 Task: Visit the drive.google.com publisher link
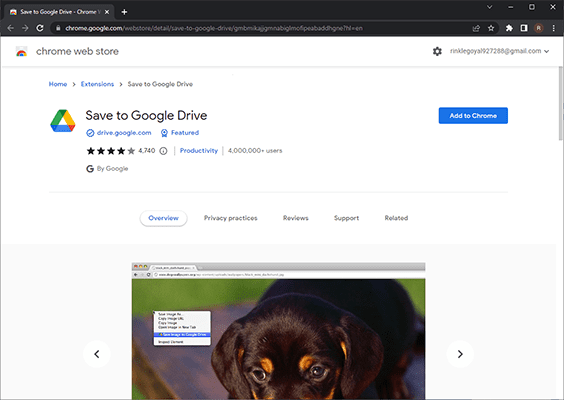(x=124, y=133)
